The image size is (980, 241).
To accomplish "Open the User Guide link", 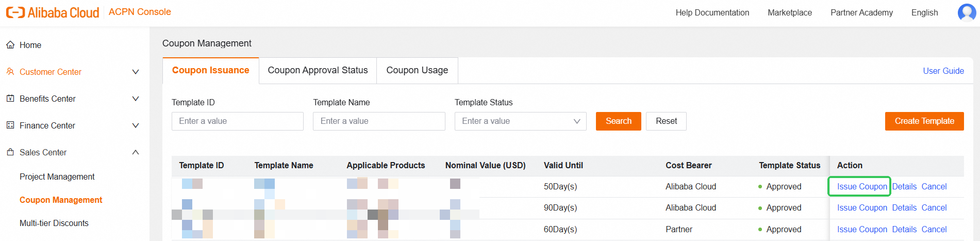I will tap(943, 71).
